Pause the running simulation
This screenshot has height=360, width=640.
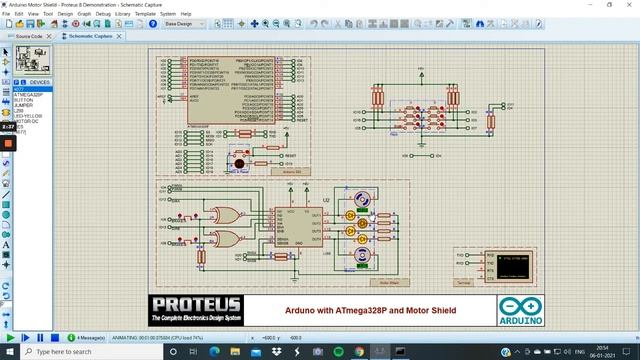click(x=40, y=338)
